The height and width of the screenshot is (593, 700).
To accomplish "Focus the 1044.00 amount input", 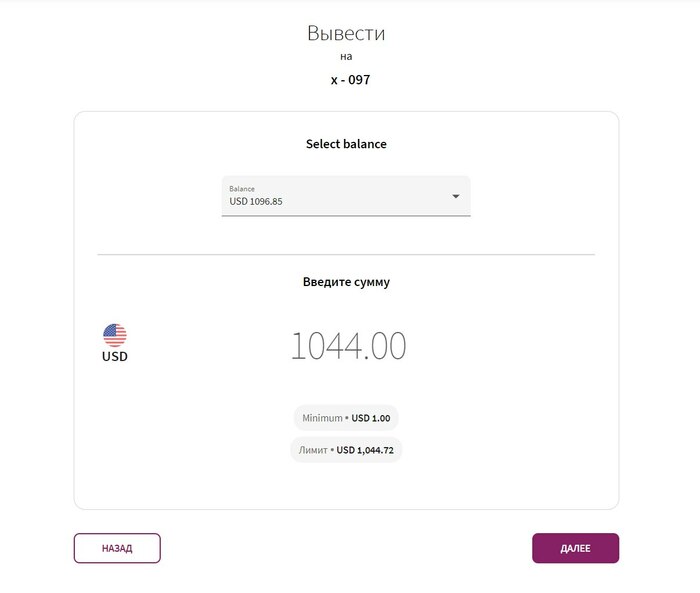I will tap(349, 346).
